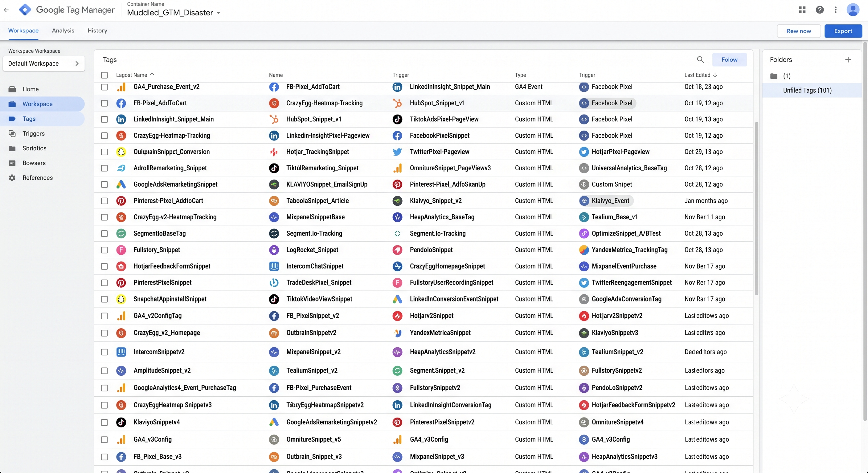Click the search magnifier icon in Tags
The width and height of the screenshot is (868, 473).
pos(700,60)
